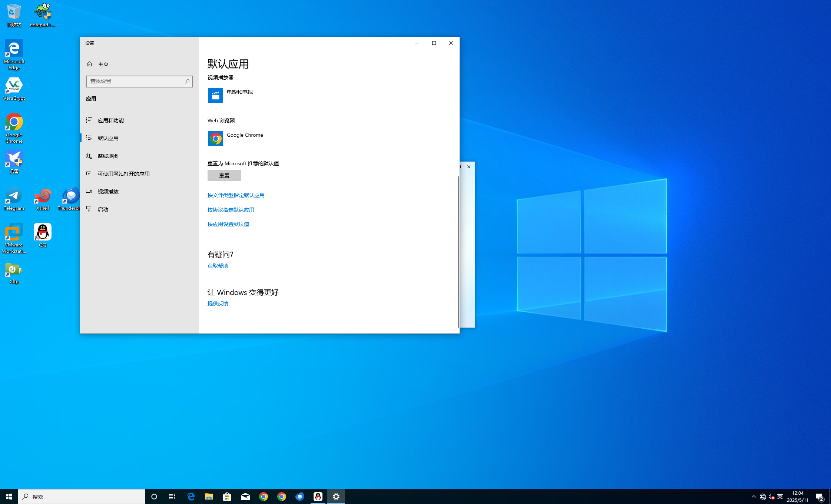
Task: Open the first Chrome taskbar icon
Action: tap(264, 497)
